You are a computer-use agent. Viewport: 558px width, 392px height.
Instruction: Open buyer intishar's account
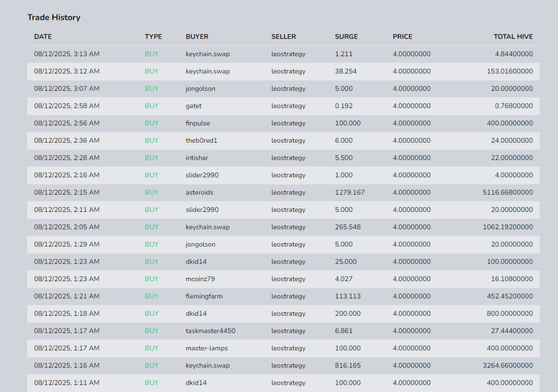click(197, 158)
